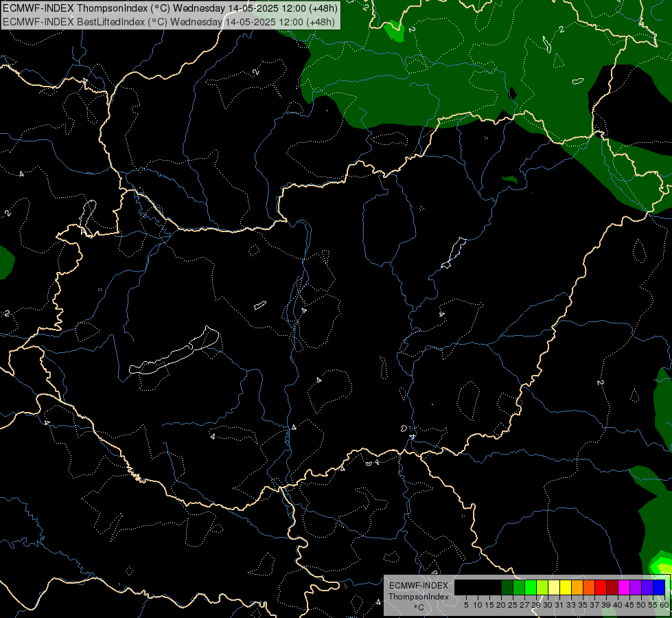Click the bright red 37–39 legend swatch
The image size is (672, 618).
601,587
